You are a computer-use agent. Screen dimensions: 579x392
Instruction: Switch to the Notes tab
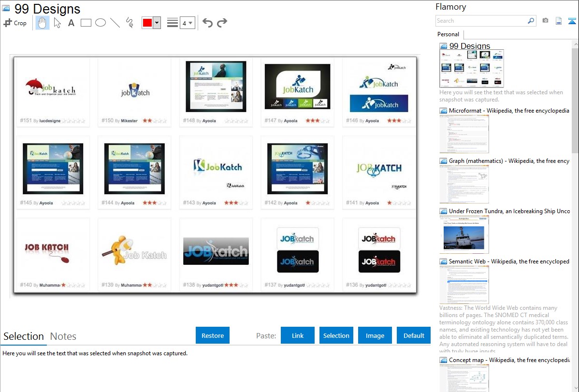[63, 336]
